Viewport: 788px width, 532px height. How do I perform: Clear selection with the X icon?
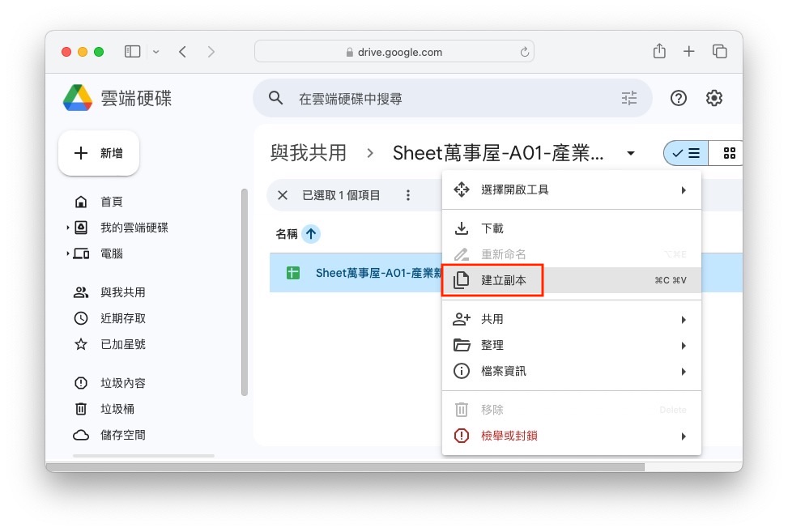click(283, 195)
